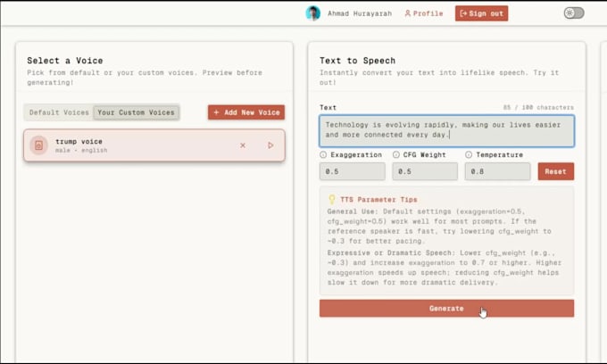The image size is (607, 364).
Task: Click the Temperature info icon
Action: click(469, 154)
